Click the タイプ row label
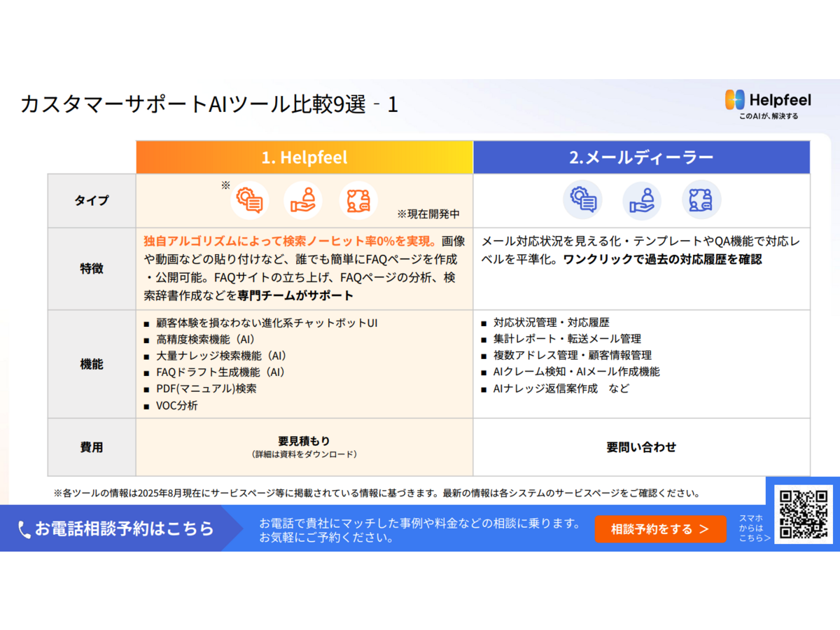Viewport: 840px width, 630px height. coord(92,201)
